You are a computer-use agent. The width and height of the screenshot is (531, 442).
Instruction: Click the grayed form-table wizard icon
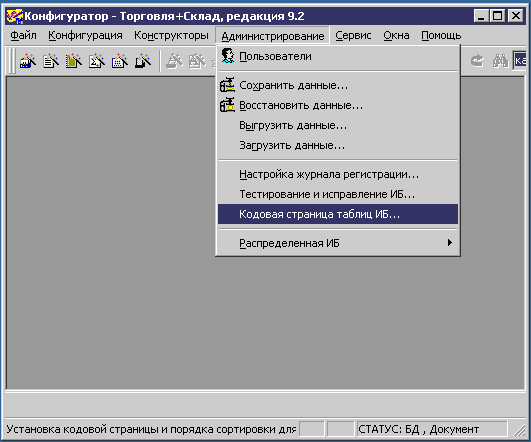[197, 61]
